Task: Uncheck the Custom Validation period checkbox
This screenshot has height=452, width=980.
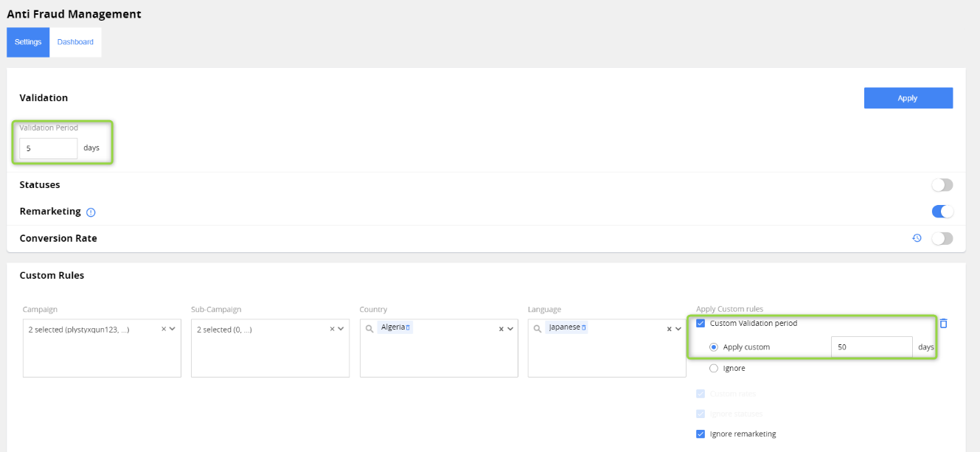Action: (701, 323)
